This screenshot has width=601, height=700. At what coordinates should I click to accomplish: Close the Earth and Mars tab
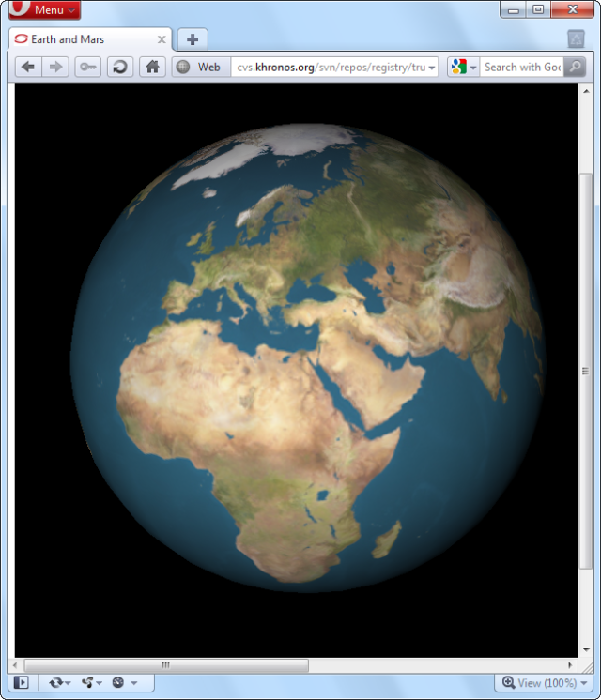[x=162, y=39]
